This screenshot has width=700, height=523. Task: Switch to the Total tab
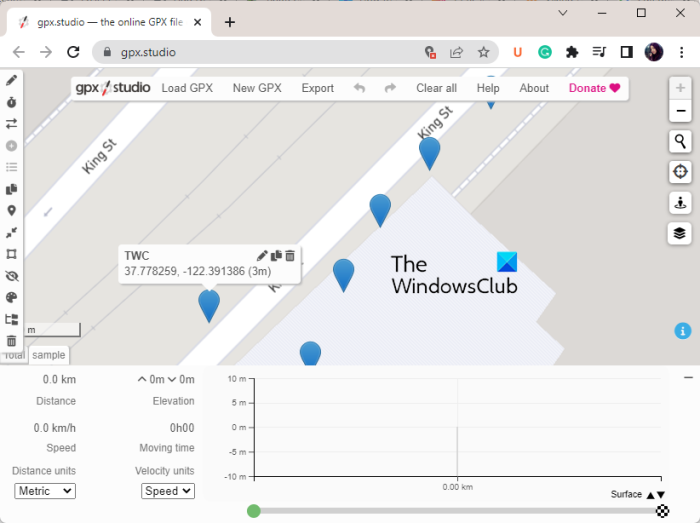[x=14, y=356]
